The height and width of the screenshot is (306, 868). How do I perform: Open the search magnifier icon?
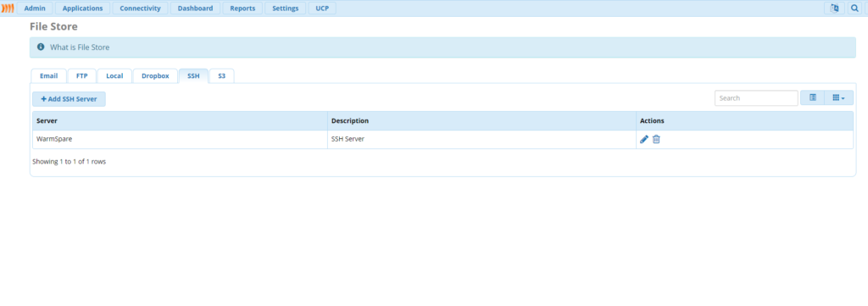(854, 8)
